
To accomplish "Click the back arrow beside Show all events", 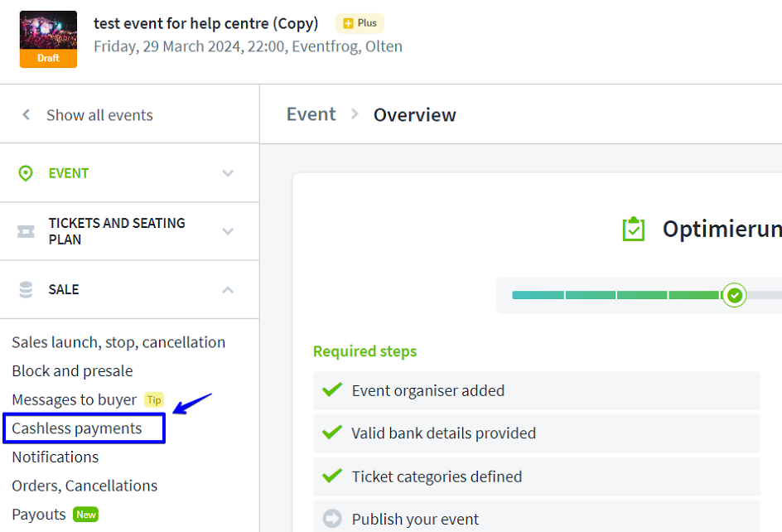I will [27, 115].
